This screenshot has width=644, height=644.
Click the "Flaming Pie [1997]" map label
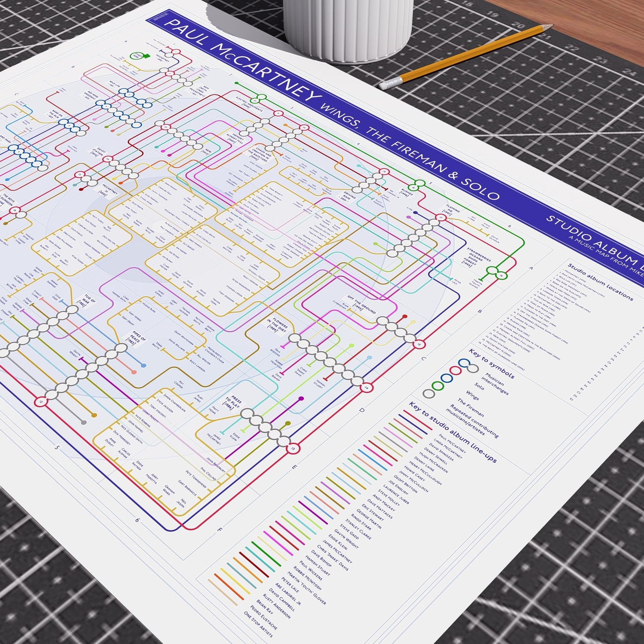(x=450, y=210)
